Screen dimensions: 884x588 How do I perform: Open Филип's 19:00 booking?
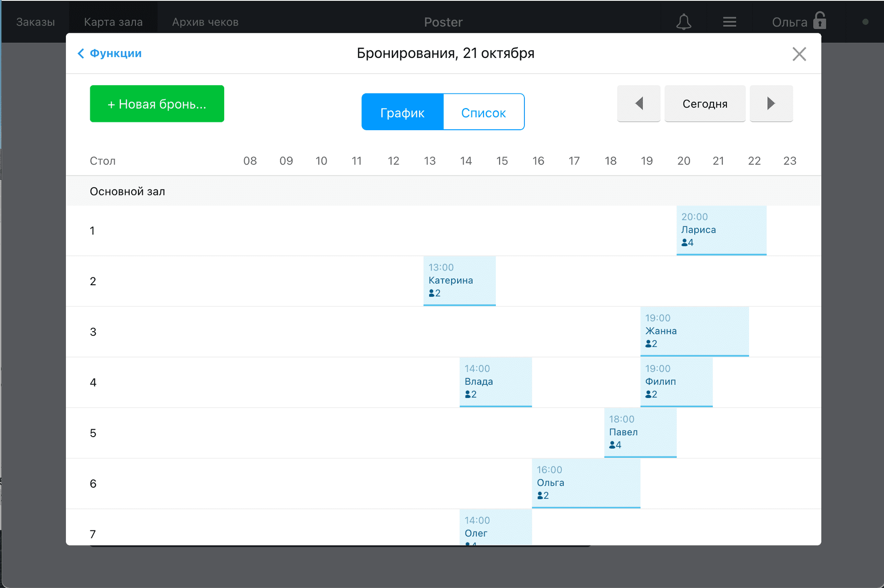(676, 382)
